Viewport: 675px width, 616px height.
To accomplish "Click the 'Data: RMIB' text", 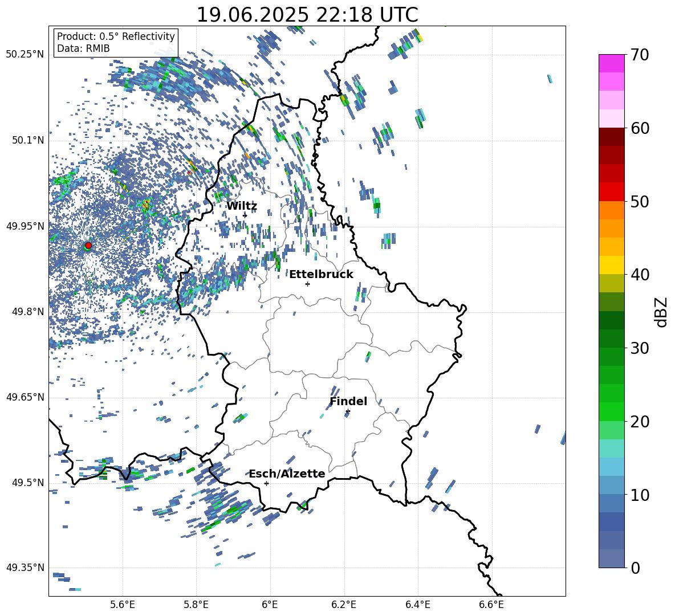I will click(83, 48).
